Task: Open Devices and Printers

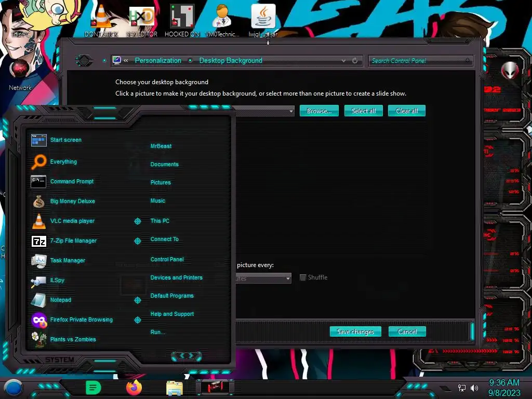Action: coord(176,277)
